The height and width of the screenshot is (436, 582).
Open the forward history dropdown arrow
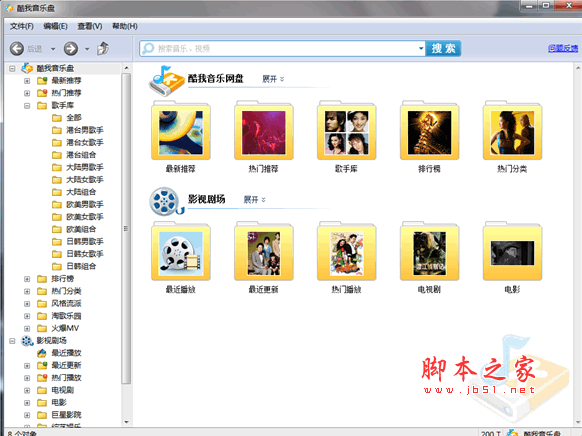point(87,49)
